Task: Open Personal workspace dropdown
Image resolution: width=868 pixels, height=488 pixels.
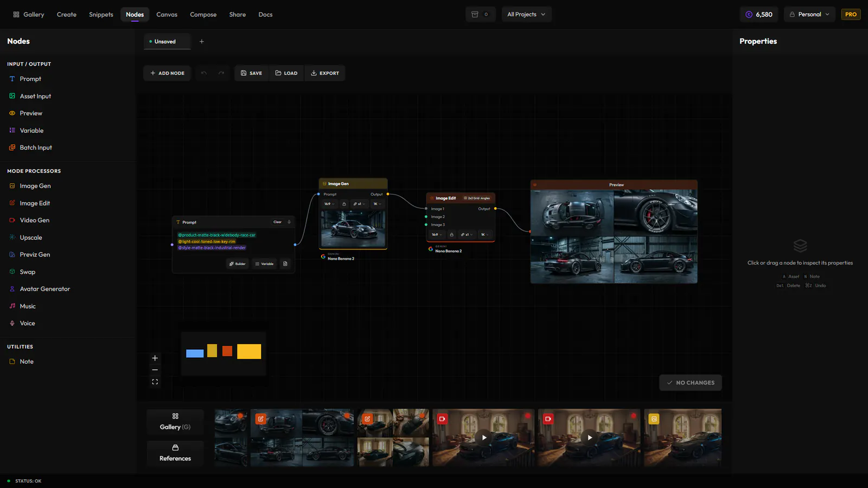Action: [x=809, y=15]
